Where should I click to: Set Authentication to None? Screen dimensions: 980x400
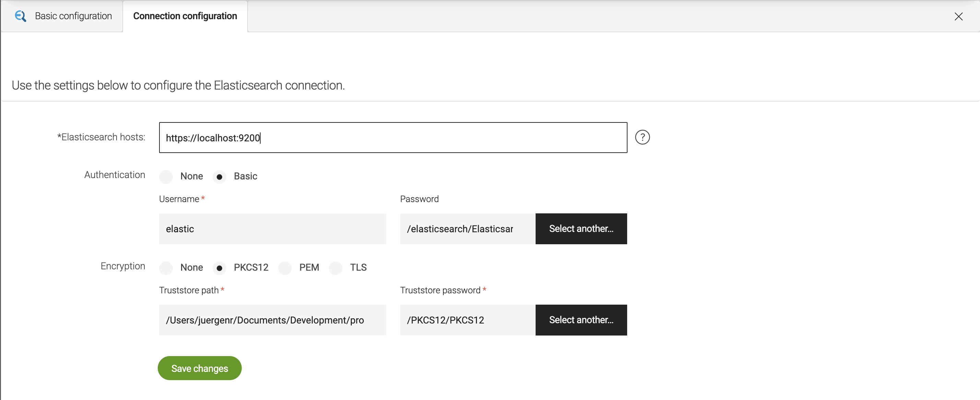click(x=166, y=177)
